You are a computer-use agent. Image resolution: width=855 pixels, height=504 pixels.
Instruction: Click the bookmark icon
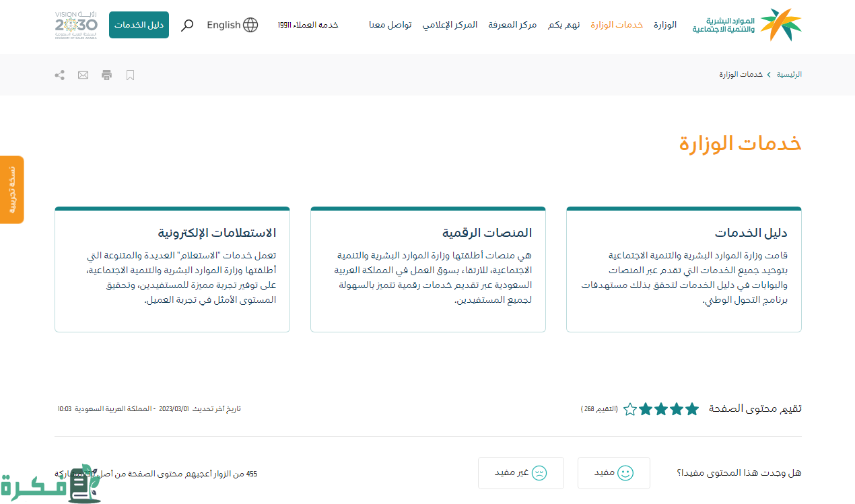coord(131,75)
